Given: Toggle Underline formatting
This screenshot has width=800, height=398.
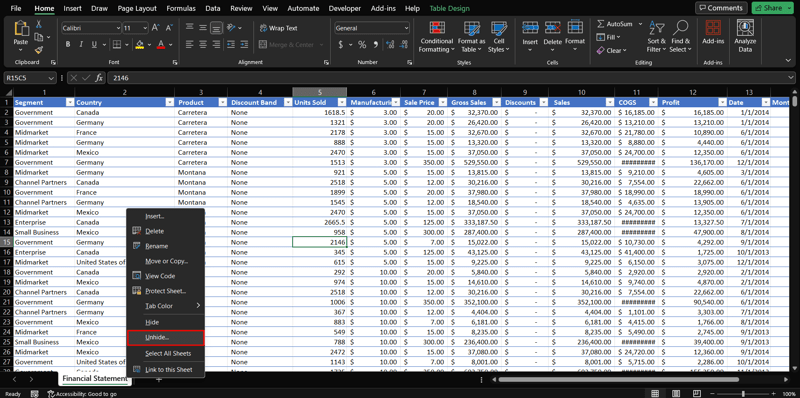Looking at the screenshot, I should click(94, 45).
